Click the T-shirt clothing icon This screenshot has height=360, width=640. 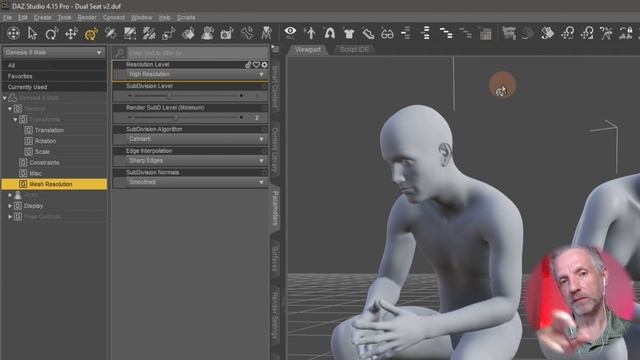(x=349, y=33)
